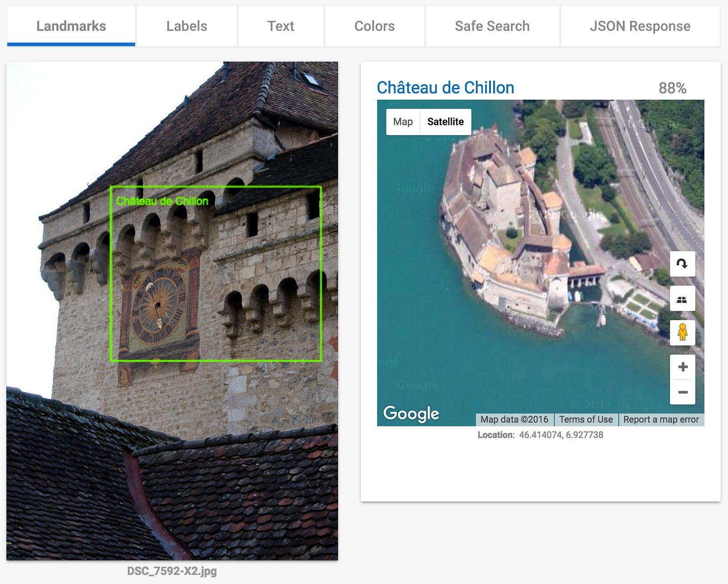728x584 pixels.
Task: Select the Colors tab
Action: (374, 26)
